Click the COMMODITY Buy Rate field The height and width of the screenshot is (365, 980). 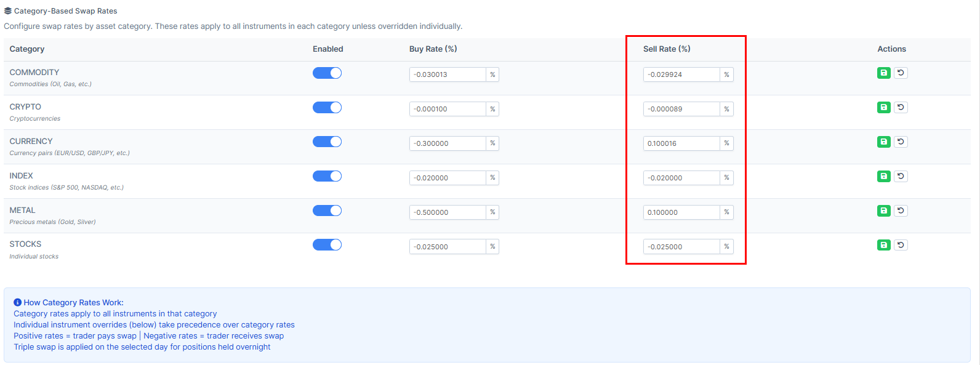click(448, 74)
